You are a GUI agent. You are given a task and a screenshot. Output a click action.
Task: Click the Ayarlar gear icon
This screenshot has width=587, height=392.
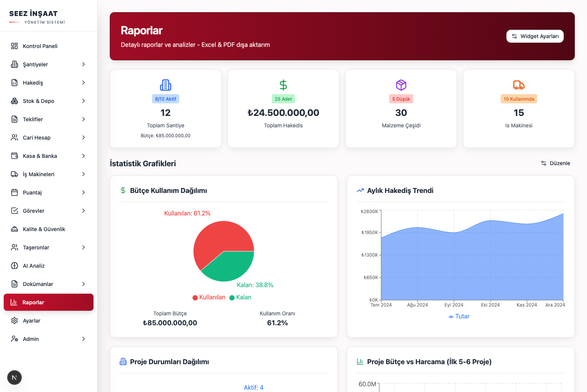click(x=14, y=321)
